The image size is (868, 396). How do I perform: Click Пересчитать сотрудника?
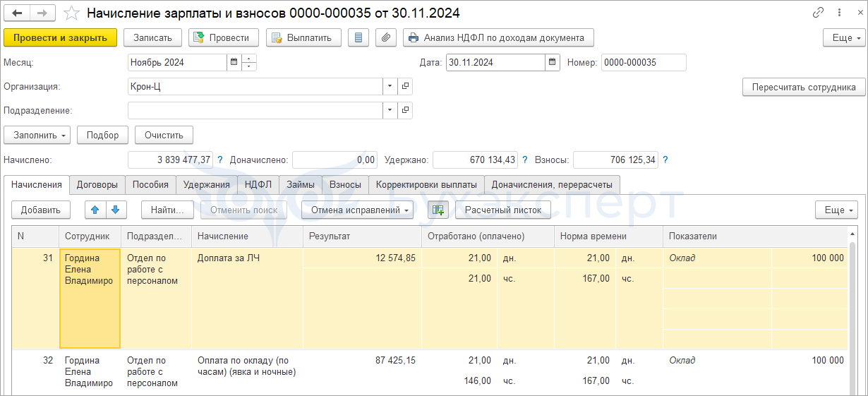pos(804,87)
